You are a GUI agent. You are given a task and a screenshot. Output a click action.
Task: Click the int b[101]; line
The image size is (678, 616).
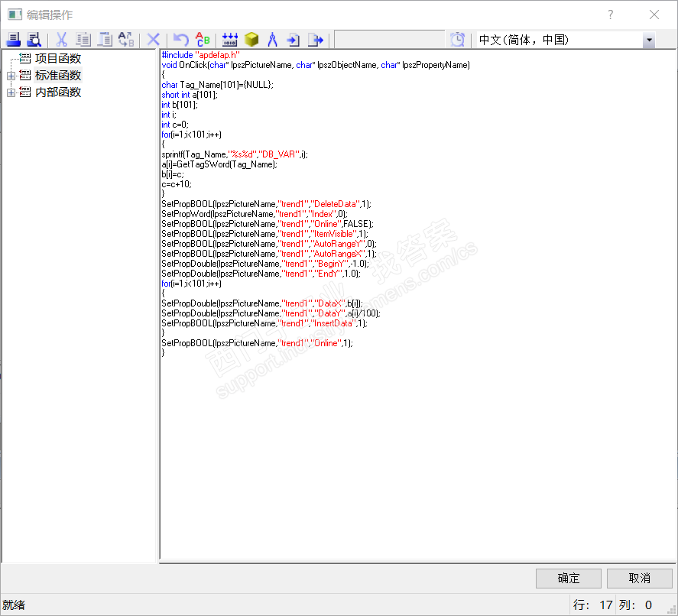point(180,105)
